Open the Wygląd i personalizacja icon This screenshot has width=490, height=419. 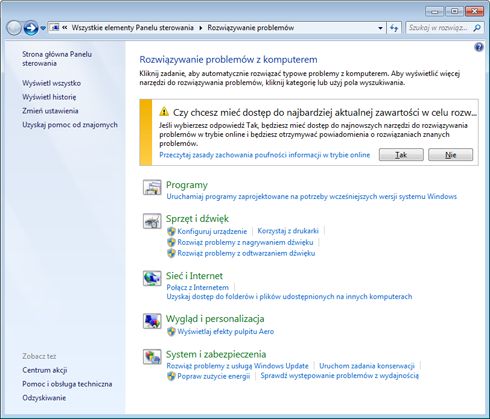click(152, 321)
